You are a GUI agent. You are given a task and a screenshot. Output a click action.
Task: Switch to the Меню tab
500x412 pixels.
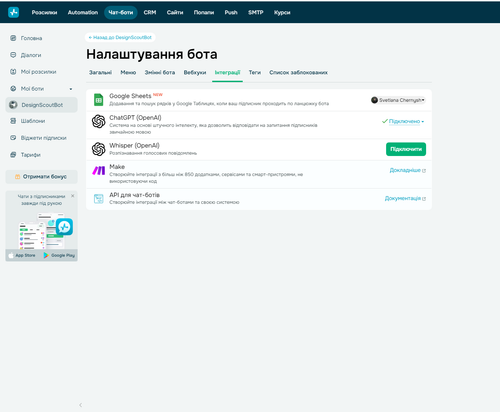(128, 72)
